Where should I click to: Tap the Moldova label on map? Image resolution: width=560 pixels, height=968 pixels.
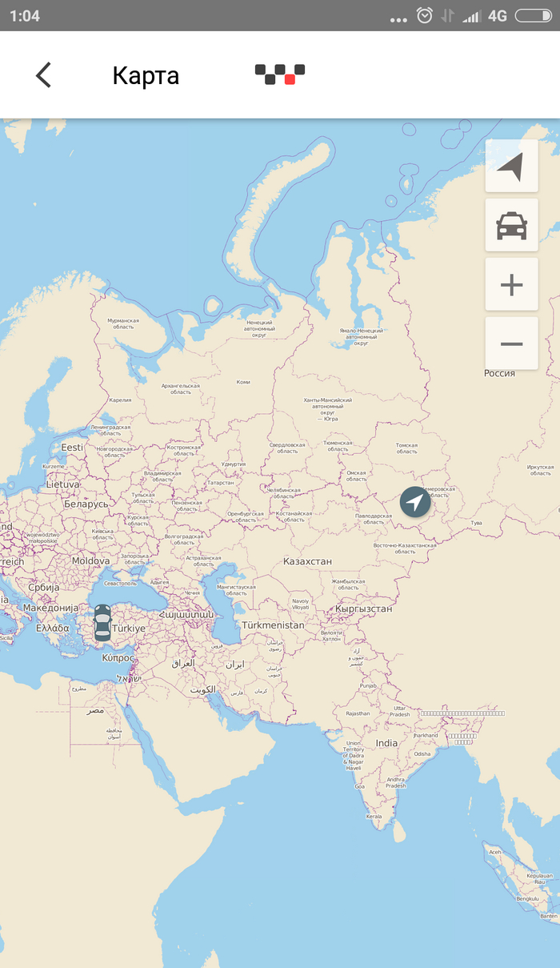coord(90,561)
